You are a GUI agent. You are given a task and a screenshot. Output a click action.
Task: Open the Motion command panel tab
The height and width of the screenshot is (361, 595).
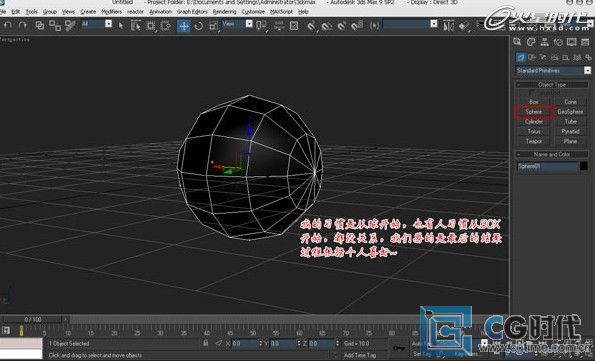point(558,42)
